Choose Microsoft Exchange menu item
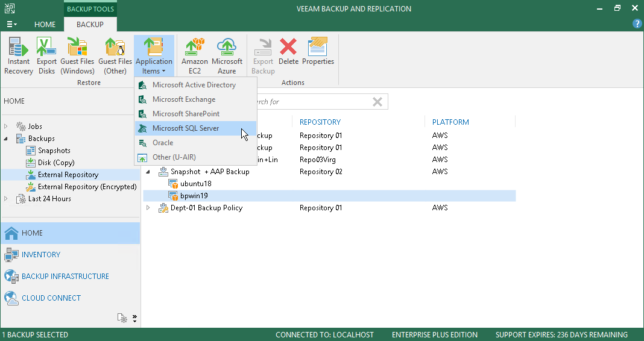Image resolution: width=644 pixels, height=341 pixels. [x=195, y=99]
